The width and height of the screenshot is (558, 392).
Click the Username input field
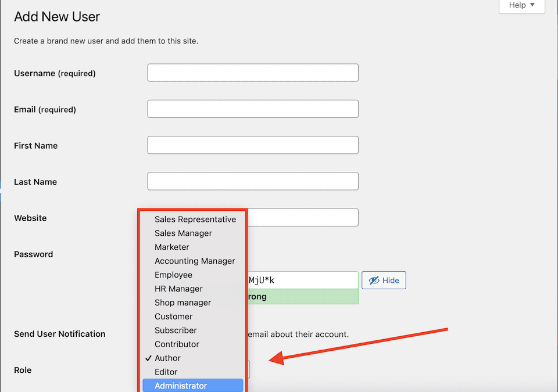(x=253, y=73)
